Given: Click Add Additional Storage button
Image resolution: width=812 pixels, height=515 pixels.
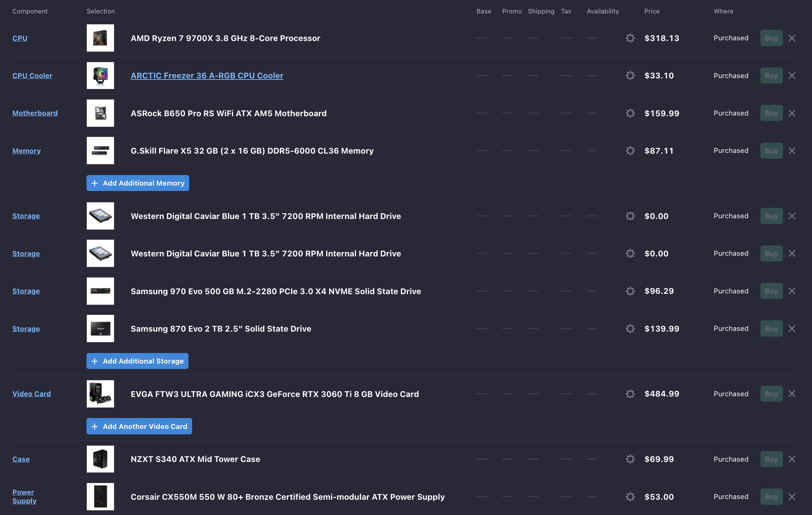Looking at the screenshot, I should (x=137, y=361).
